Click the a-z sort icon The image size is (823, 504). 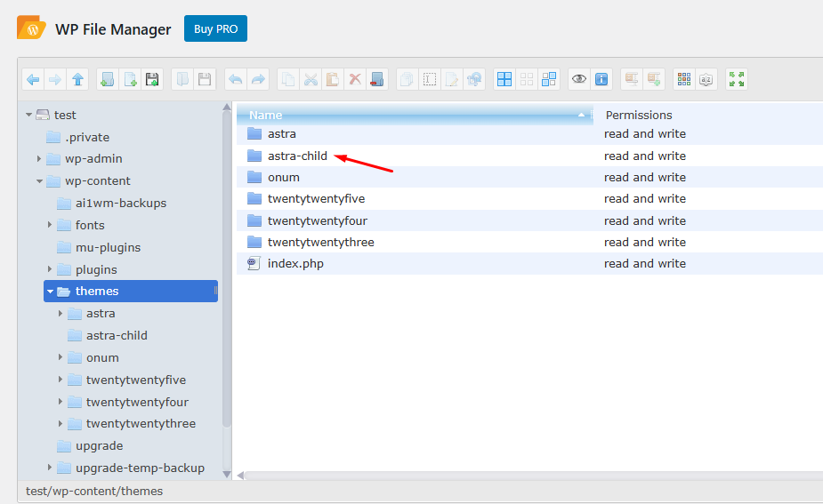[x=706, y=80]
